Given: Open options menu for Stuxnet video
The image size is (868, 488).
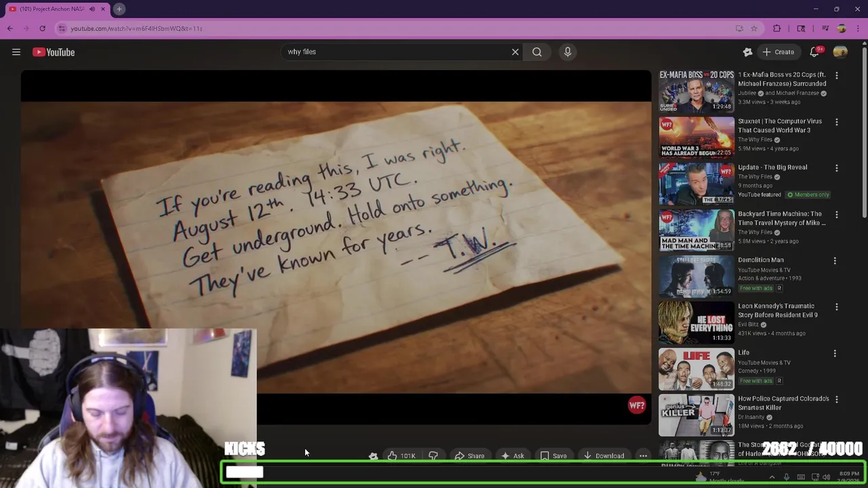Looking at the screenshot, I should pyautogui.click(x=836, y=122).
